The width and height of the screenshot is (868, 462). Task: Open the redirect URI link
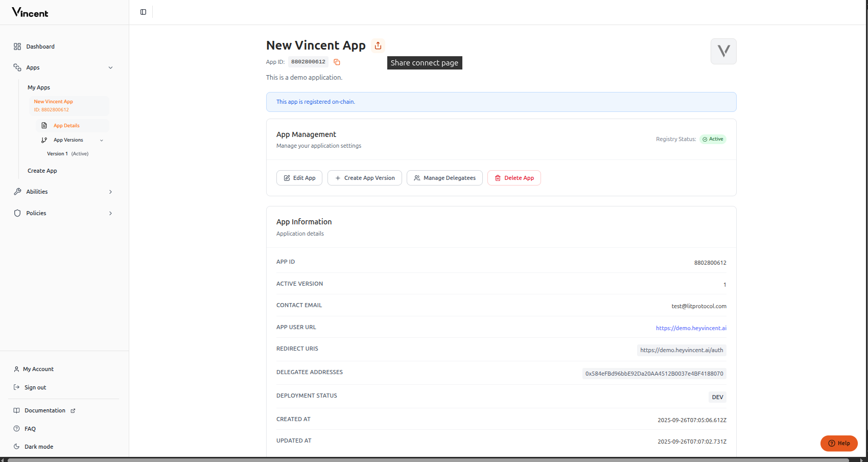click(x=682, y=350)
